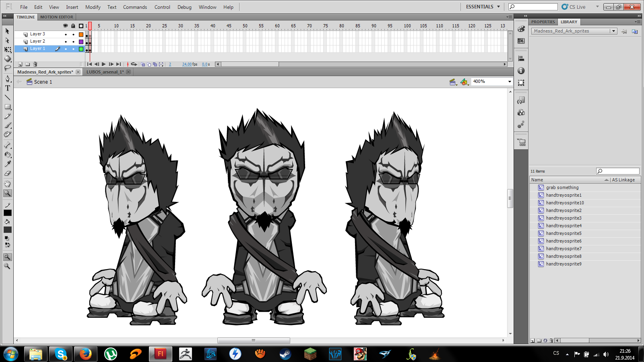Select the Text tool
Image resolution: width=644 pixels, height=362 pixels.
click(x=7, y=88)
